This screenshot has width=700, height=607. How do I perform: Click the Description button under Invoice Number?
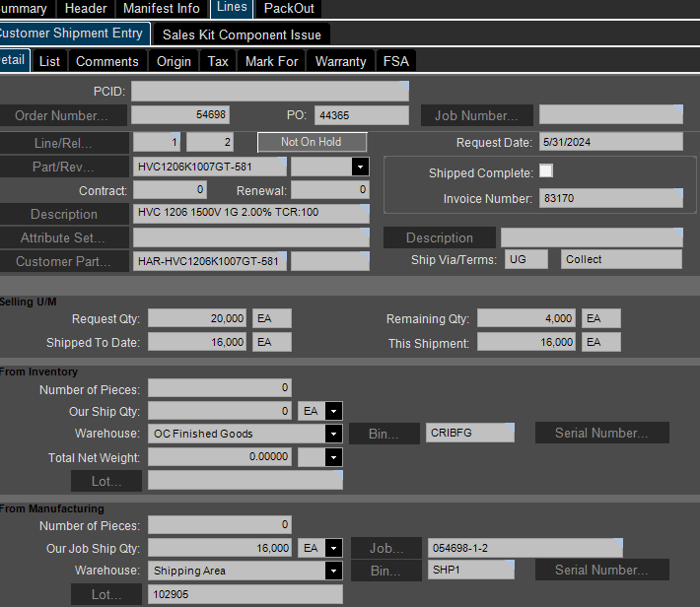coord(440,237)
